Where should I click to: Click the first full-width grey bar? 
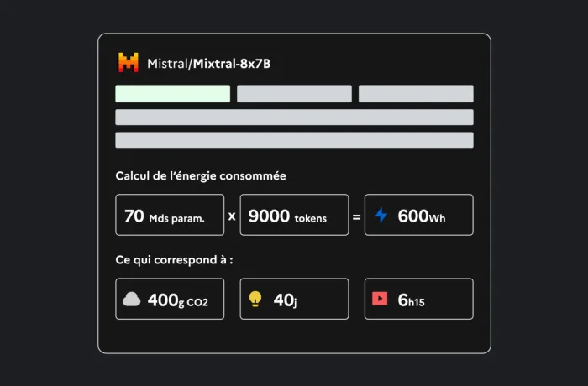coord(294,117)
